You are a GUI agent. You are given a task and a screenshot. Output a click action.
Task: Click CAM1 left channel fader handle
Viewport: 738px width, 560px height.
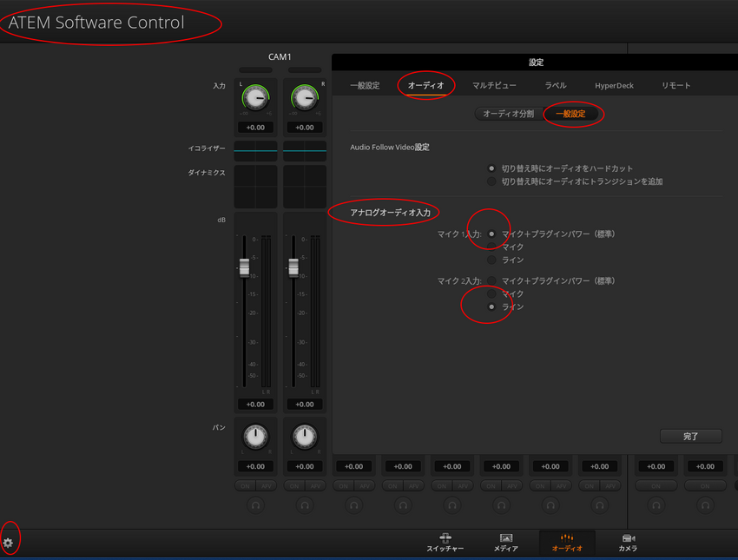pos(244,267)
